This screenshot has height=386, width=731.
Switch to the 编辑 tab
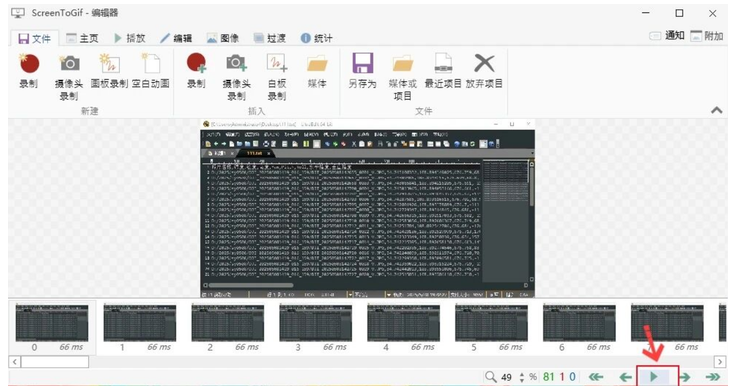(x=176, y=38)
